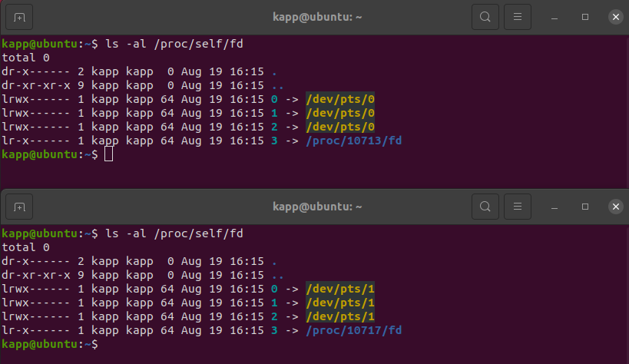Maximize the top terminal window

coord(585,16)
